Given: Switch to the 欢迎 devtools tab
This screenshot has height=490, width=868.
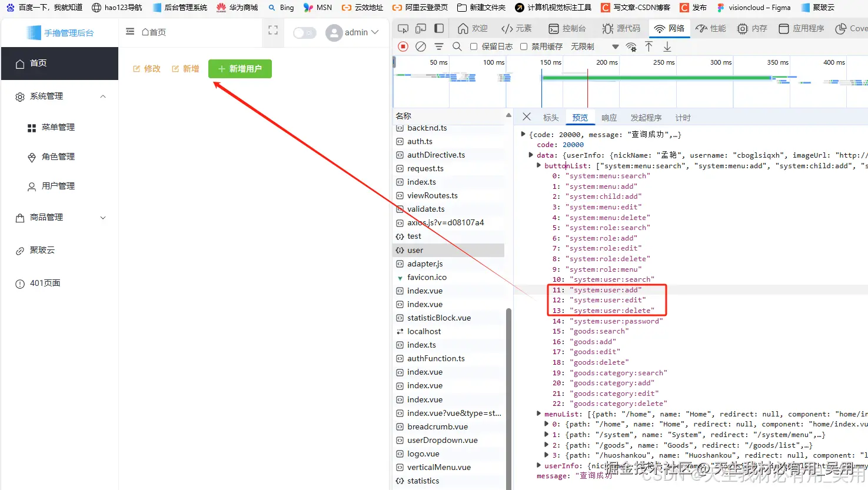Looking at the screenshot, I should [473, 28].
